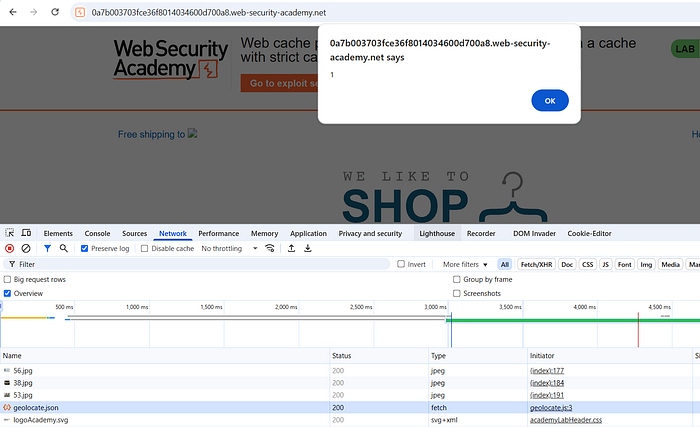Open the Performance tab
The height and width of the screenshot is (427, 700).
(218, 233)
